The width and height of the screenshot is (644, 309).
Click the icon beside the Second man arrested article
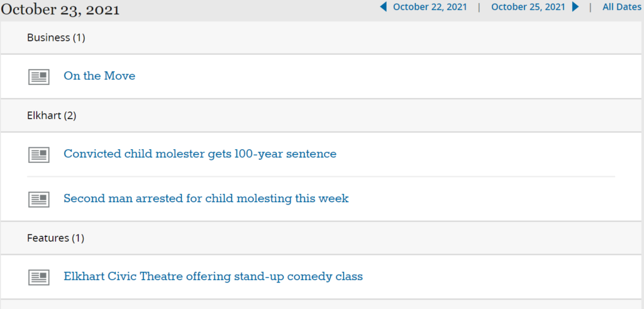pyautogui.click(x=39, y=199)
